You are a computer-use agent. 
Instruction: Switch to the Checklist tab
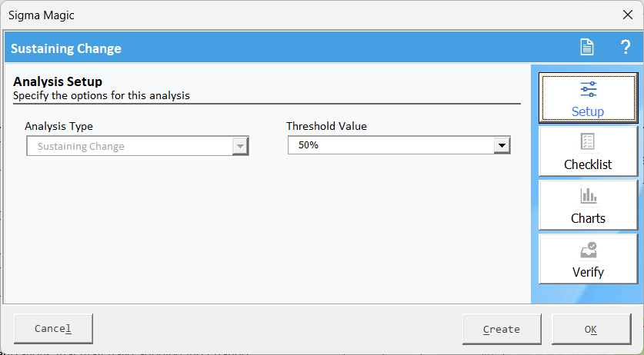coord(588,151)
